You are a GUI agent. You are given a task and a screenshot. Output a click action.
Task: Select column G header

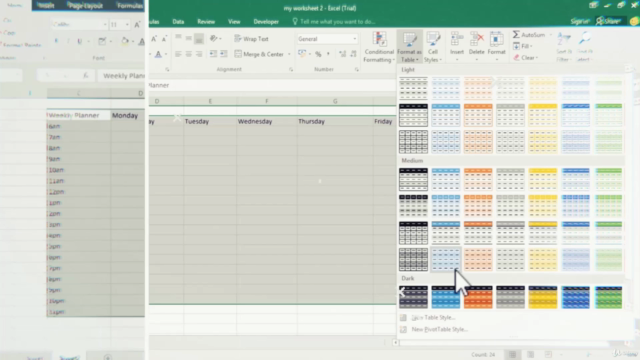click(335, 101)
